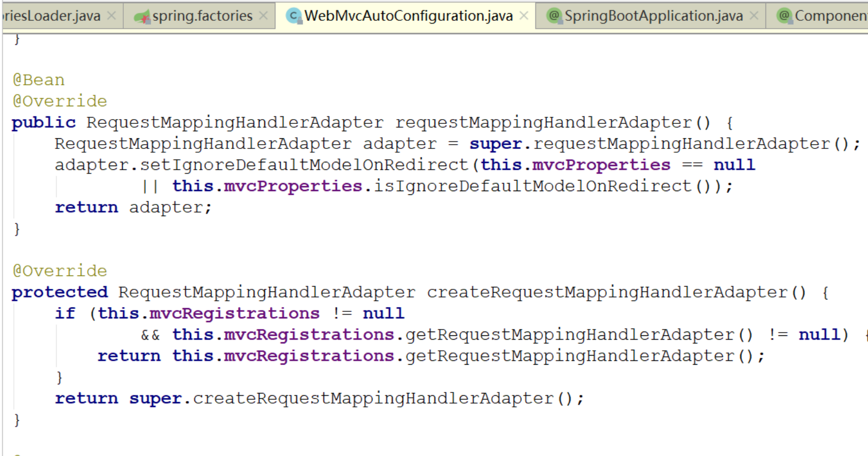Close the spring.factories tab
The width and height of the screenshot is (868, 456).
(x=263, y=16)
